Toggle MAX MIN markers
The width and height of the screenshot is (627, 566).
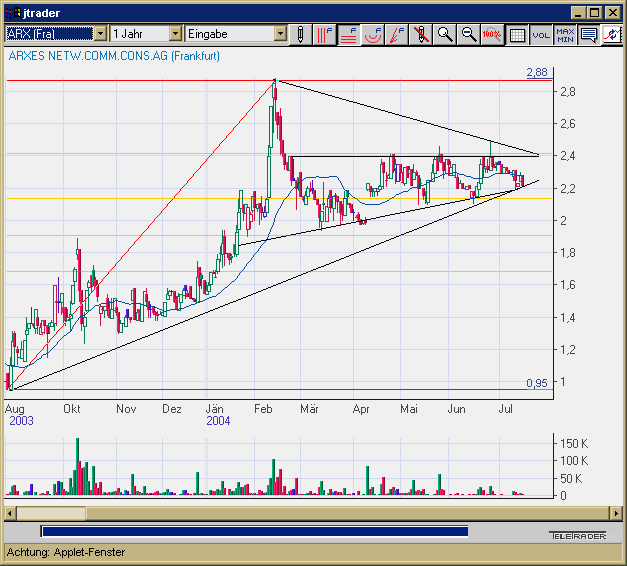565,34
